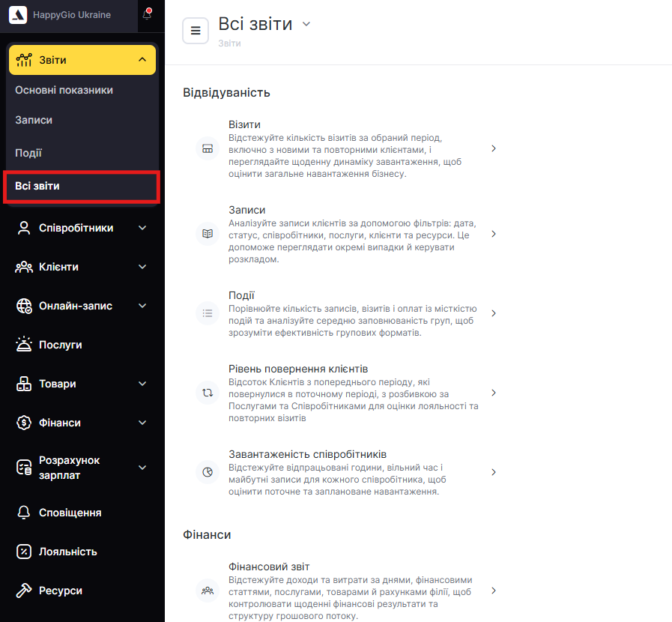Open the Всі звіти sidebar item

coord(37,186)
